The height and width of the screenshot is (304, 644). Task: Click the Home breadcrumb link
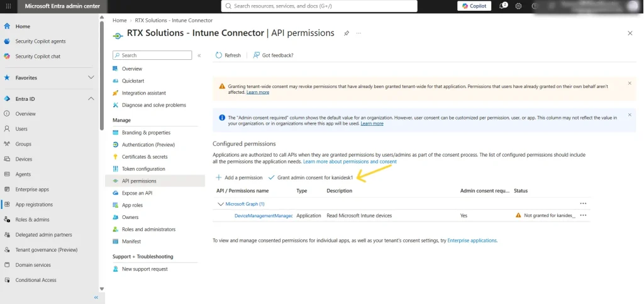coord(119,20)
